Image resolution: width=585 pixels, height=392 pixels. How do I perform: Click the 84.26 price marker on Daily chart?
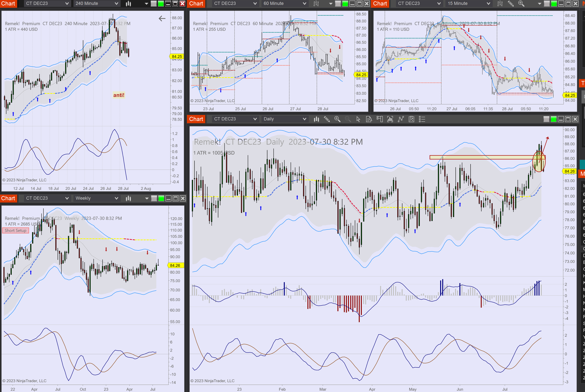coord(569,171)
